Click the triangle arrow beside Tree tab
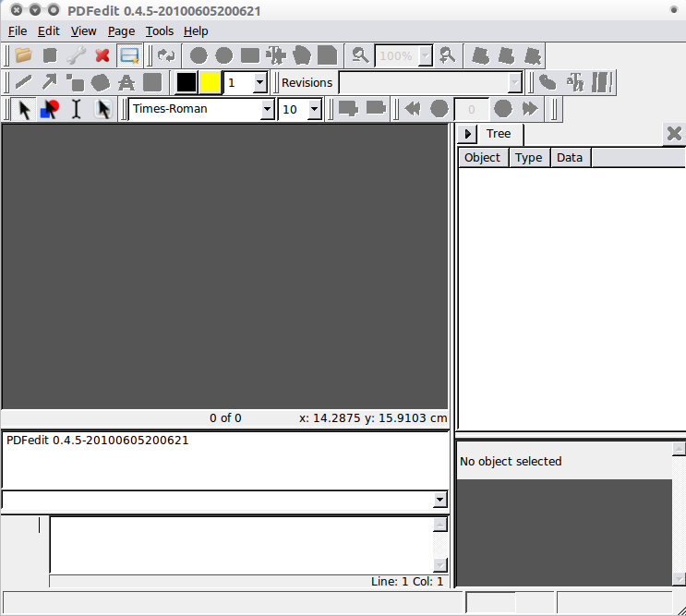The height and width of the screenshot is (616, 686). click(x=468, y=133)
